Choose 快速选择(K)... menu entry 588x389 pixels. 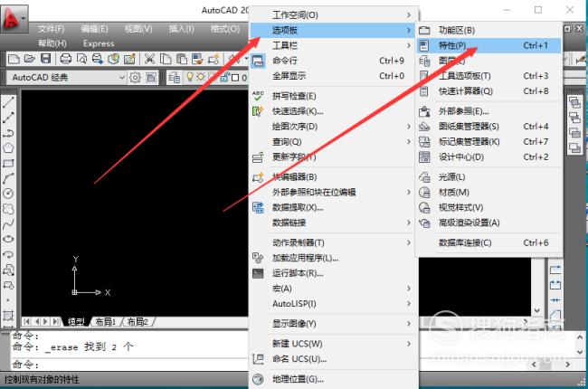(334, 111)
